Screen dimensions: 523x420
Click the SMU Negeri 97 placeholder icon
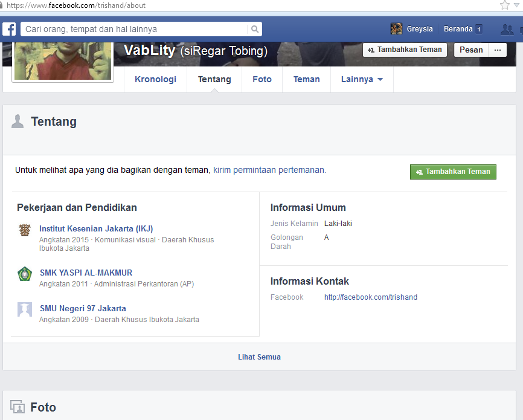[x=25, y=309]
